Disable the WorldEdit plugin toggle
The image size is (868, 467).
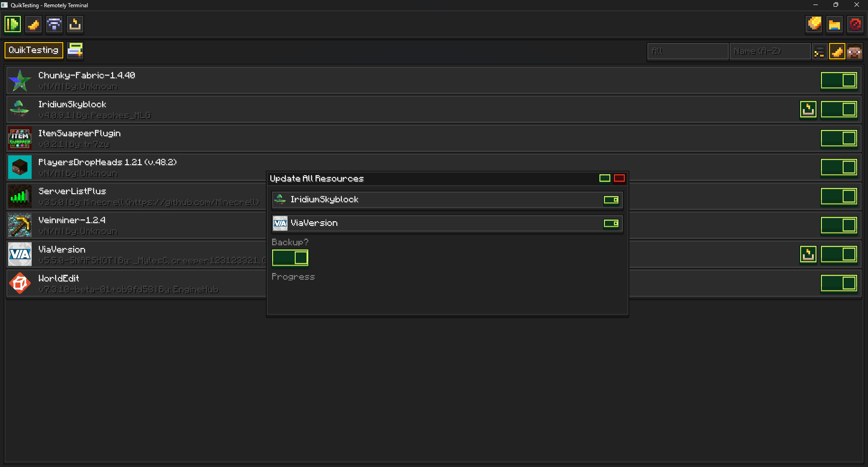point(839,283)
